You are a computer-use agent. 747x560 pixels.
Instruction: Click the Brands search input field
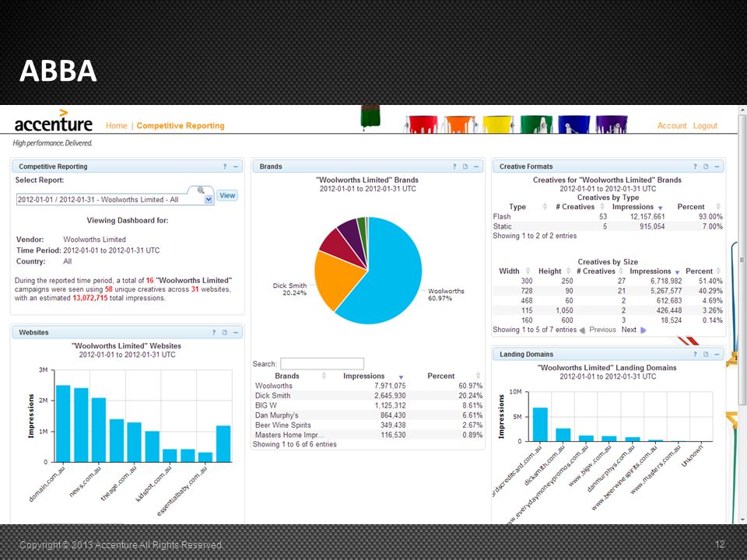(x=322, y=364)
